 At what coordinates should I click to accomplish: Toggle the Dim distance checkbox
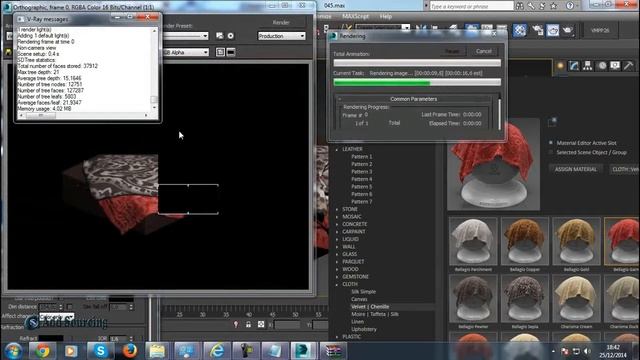[x=70, y=307]
